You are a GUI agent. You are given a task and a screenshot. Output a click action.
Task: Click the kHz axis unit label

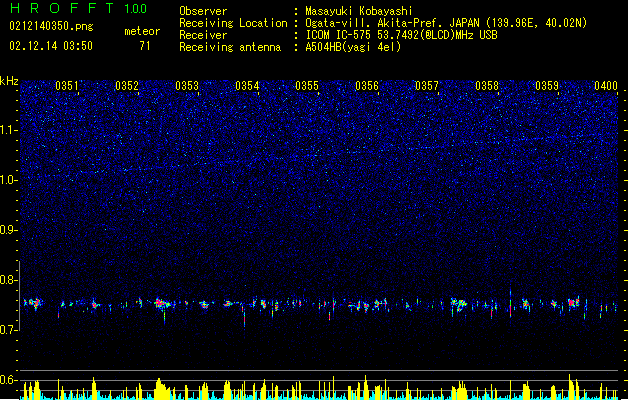[x=9, y=81]
